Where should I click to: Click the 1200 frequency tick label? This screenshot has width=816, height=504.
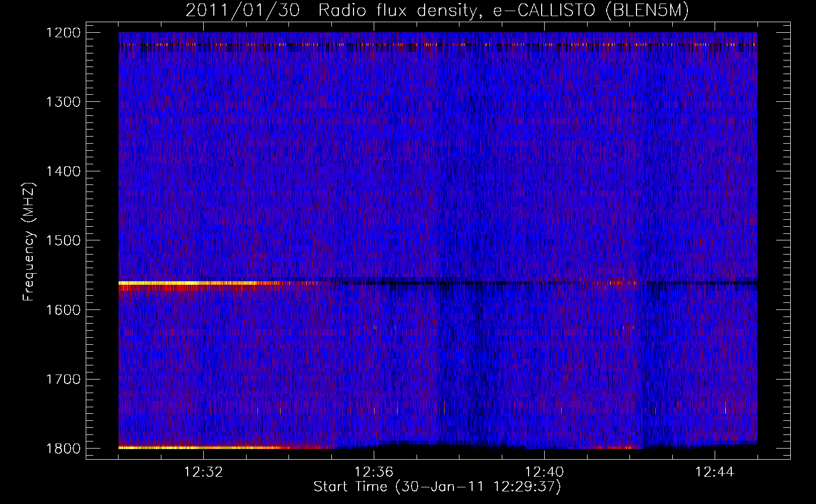[63, 33]
